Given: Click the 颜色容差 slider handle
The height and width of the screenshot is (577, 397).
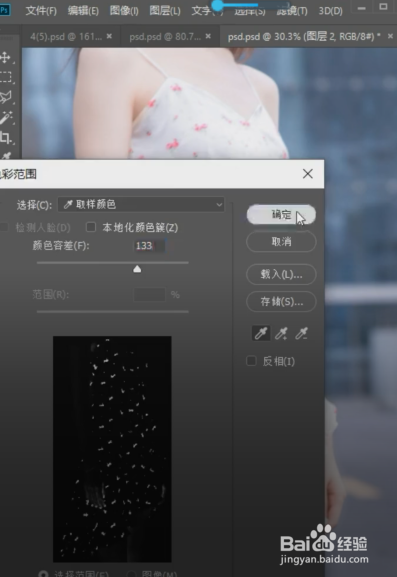Looking at the screenshot, I should click(137, 269).
